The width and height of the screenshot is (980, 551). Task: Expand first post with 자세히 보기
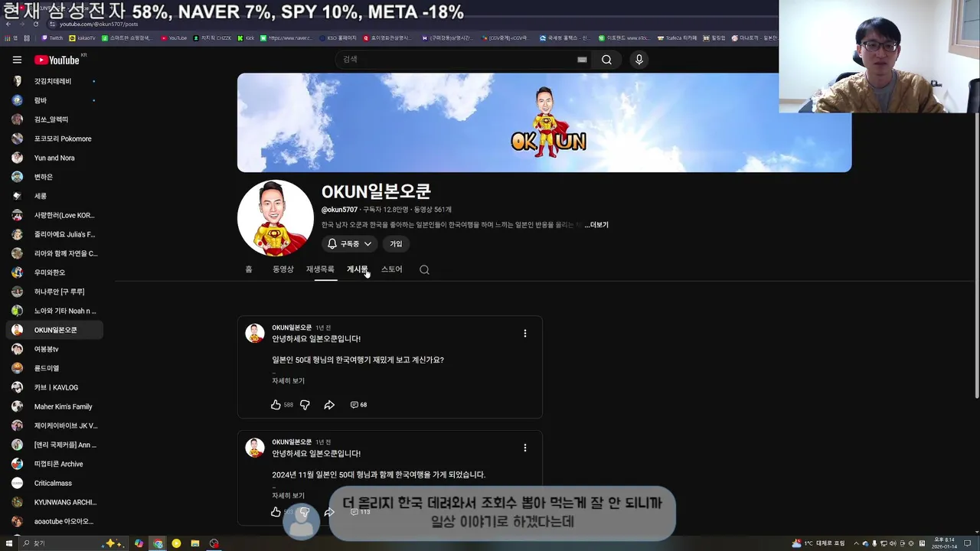click(x=288, y=380)
